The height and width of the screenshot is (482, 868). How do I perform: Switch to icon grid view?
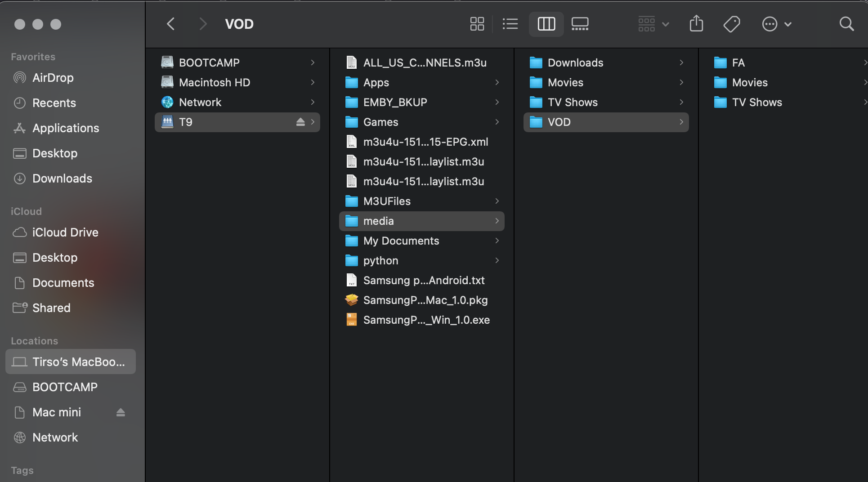click(x=477, y=24)
